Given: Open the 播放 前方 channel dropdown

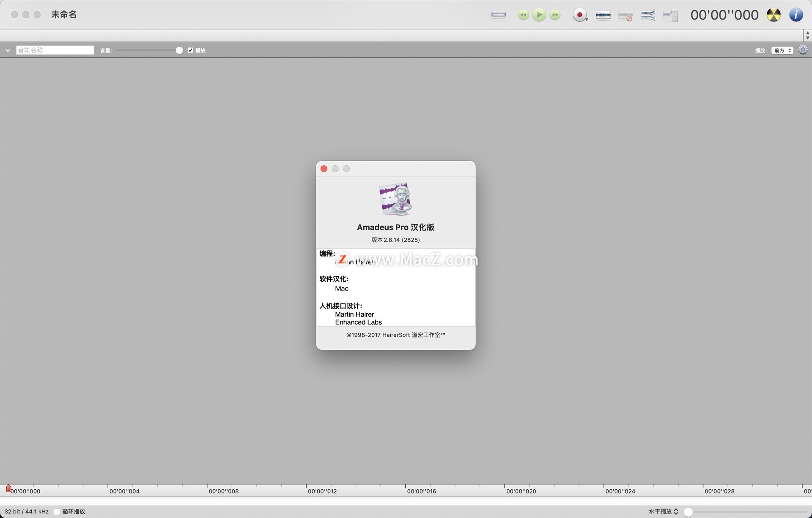Looking at the screenshot, I should pos(782,50).
